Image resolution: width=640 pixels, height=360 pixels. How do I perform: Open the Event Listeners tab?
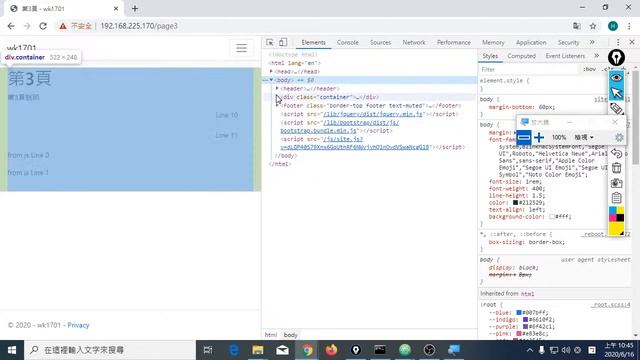[x=565, y=56]
